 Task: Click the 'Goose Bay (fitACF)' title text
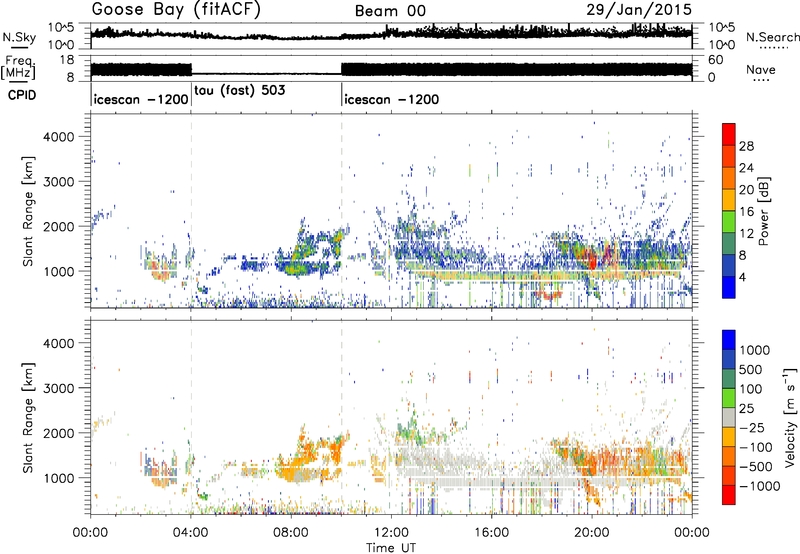(x=176, y=9)
